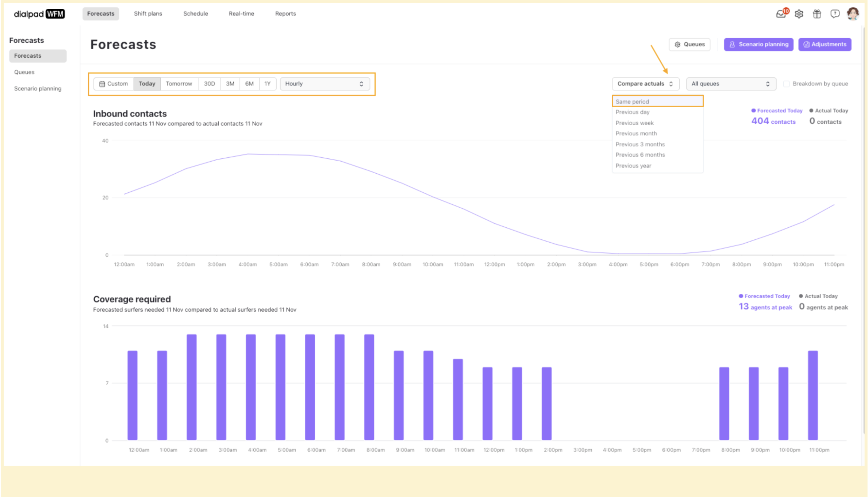Open the Reports section
The height and width of the screenshot is (497, 868).
285,14
